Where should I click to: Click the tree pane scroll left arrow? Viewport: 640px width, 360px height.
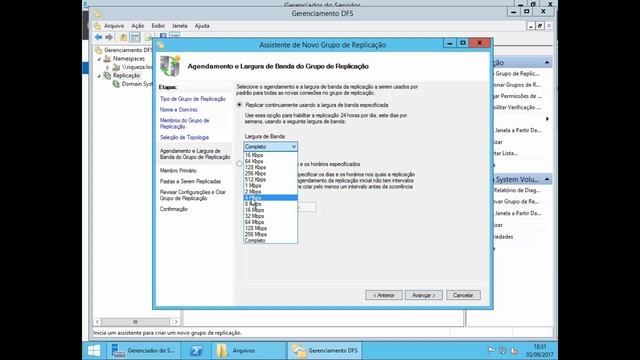(97, 322)
